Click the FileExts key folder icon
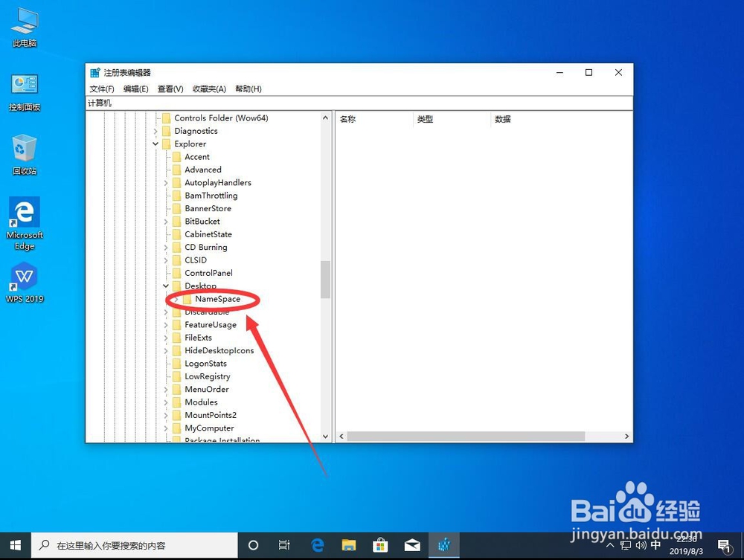This screenshot has height=560, width=744. [x=176, y=338]
